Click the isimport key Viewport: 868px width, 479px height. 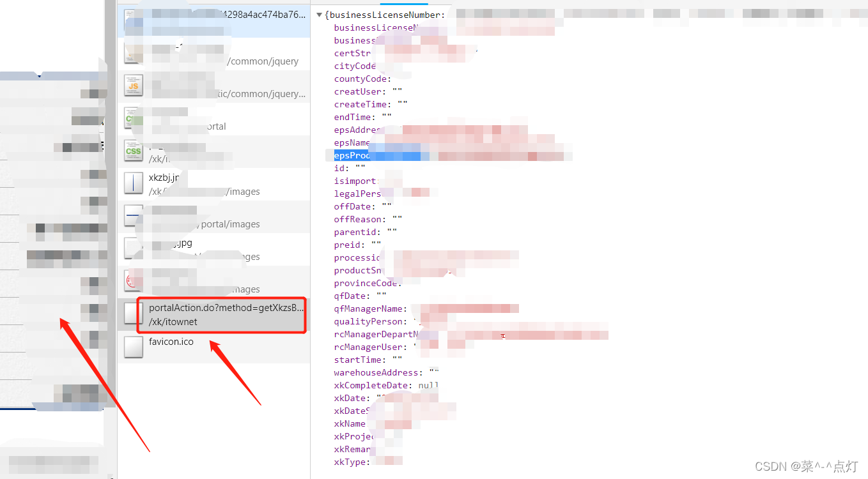(x=356, y=181)
